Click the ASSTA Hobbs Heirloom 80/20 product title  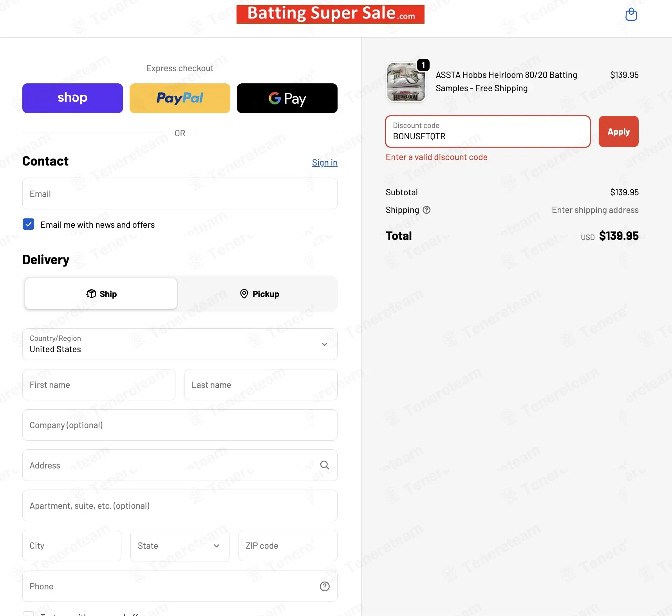[506, 81]
